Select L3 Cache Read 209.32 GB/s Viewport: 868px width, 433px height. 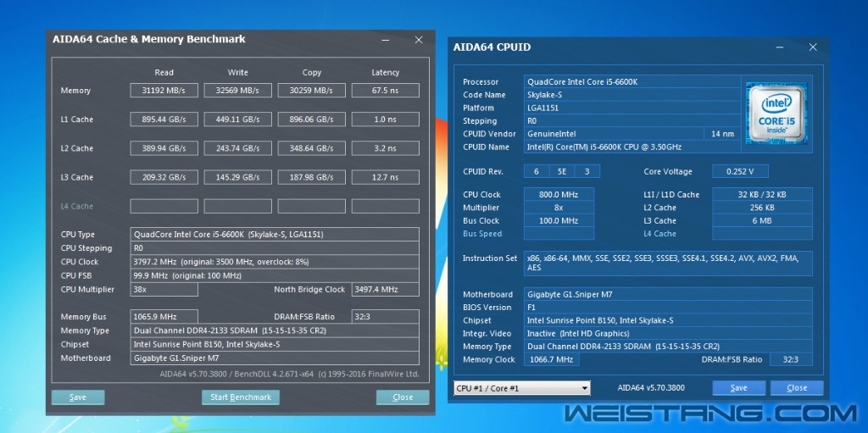coord(164,177)
